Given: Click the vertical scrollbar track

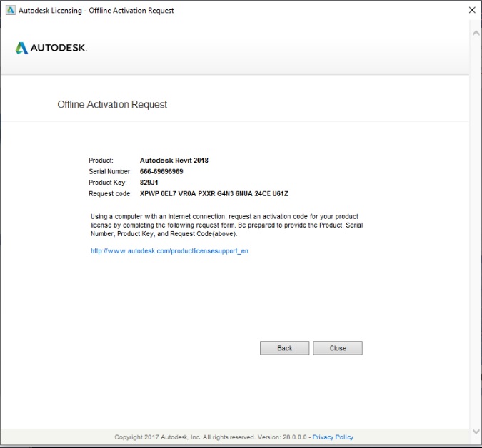Looking at the screenshot, I should click(476, 228).
